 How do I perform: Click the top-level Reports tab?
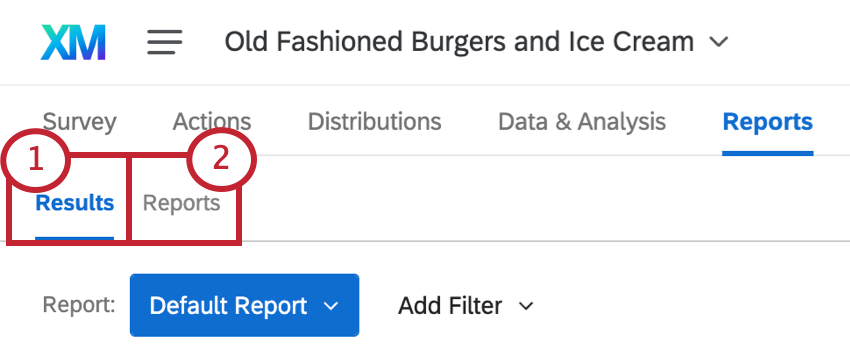(768, 122)
